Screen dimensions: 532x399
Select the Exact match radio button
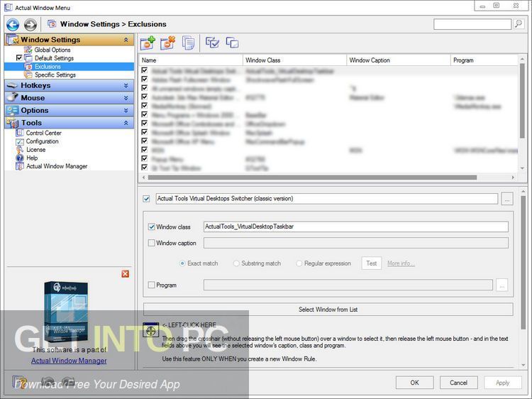[x=182, y=263]
